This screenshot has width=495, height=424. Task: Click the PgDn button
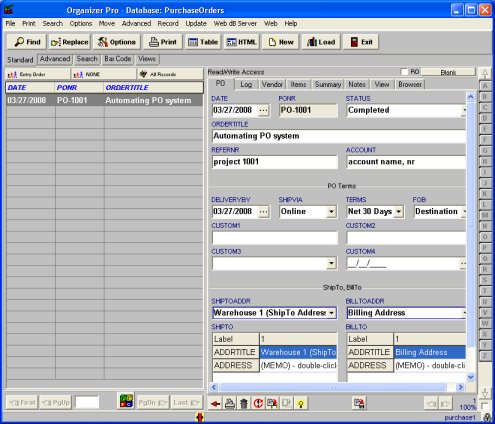(x=152, y=403)
